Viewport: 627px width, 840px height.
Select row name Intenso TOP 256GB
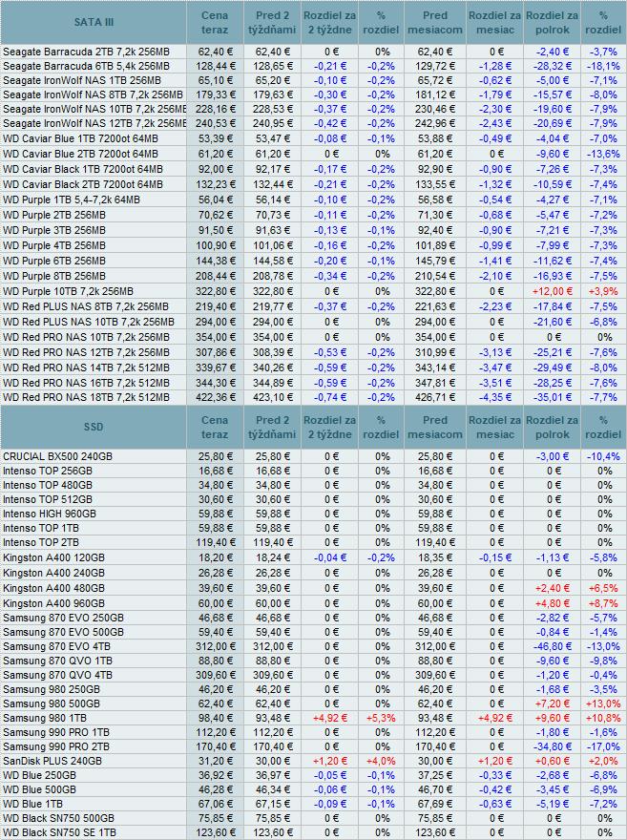pos(48,471)
